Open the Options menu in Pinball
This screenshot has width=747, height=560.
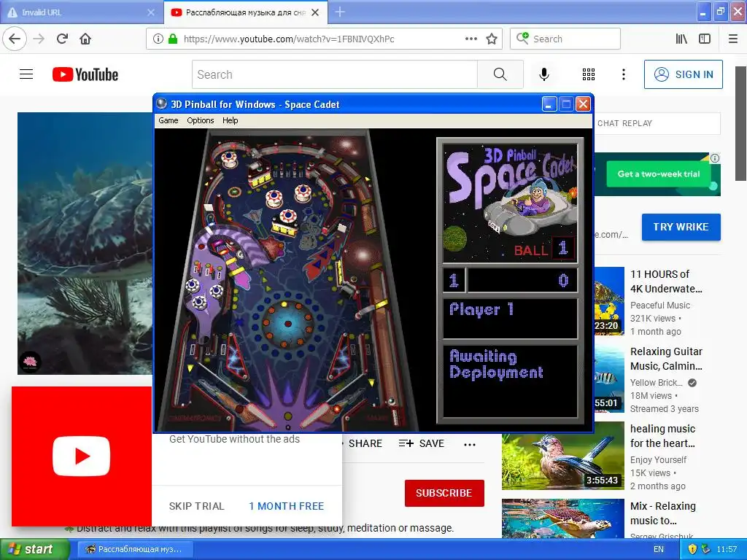(x=200, y=120)
